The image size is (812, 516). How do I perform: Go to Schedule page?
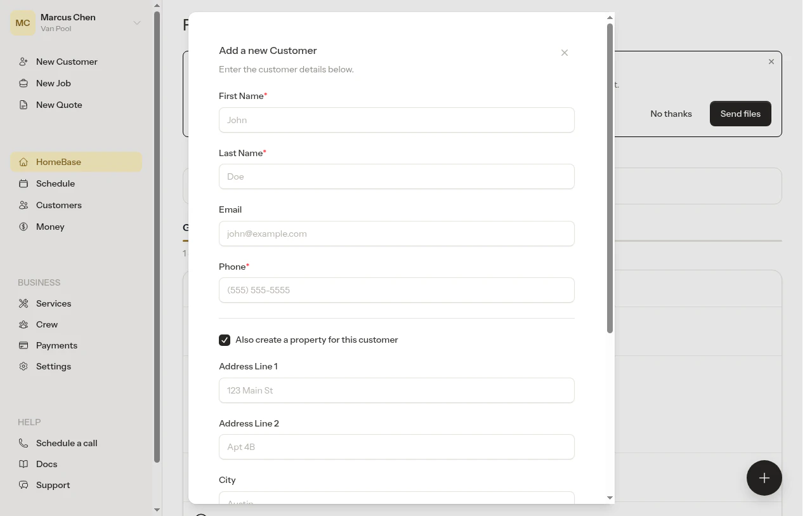76,183
